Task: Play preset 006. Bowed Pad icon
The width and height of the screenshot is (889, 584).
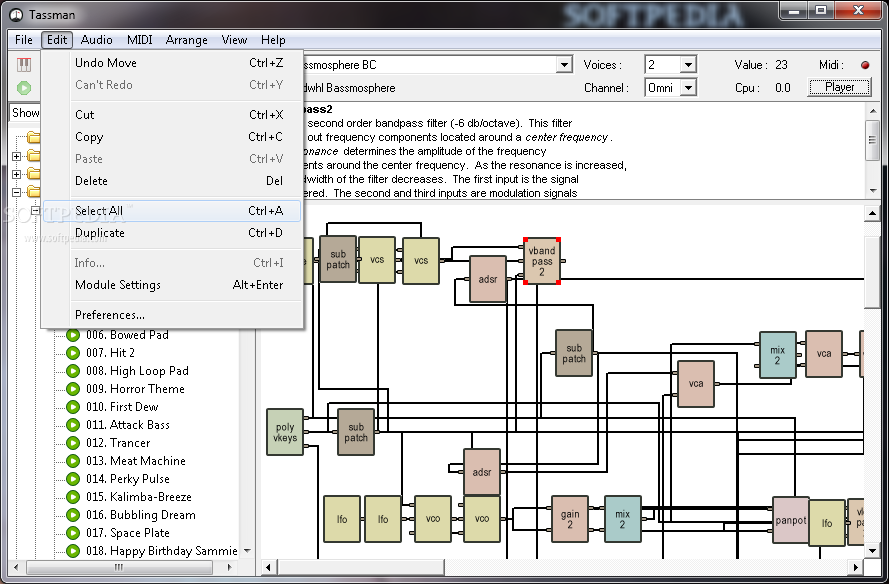Action: tap(73, 335)
